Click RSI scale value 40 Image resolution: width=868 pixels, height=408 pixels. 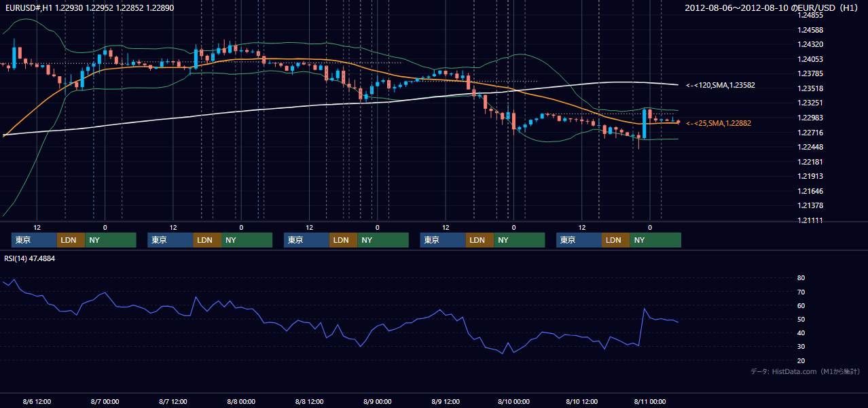801,333
